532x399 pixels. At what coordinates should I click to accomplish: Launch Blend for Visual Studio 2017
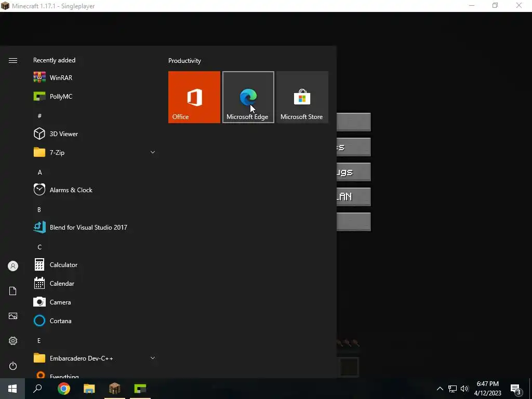pos(95,228)
